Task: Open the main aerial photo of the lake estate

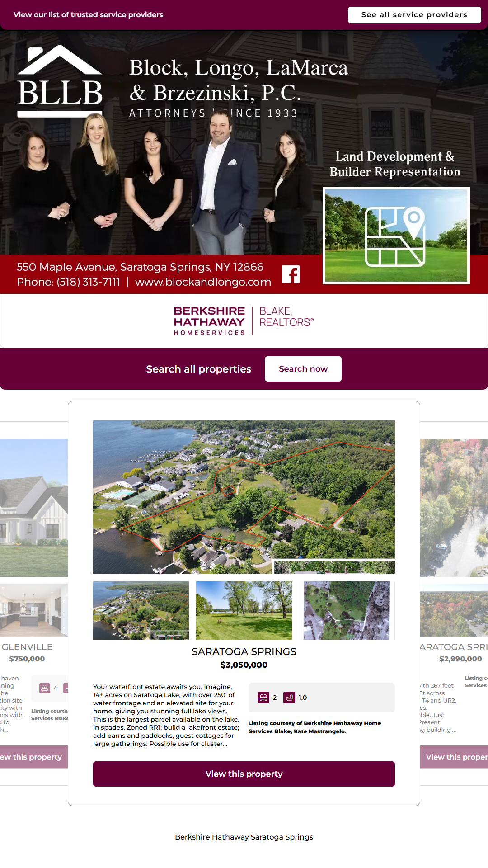Action: [244, 497]
